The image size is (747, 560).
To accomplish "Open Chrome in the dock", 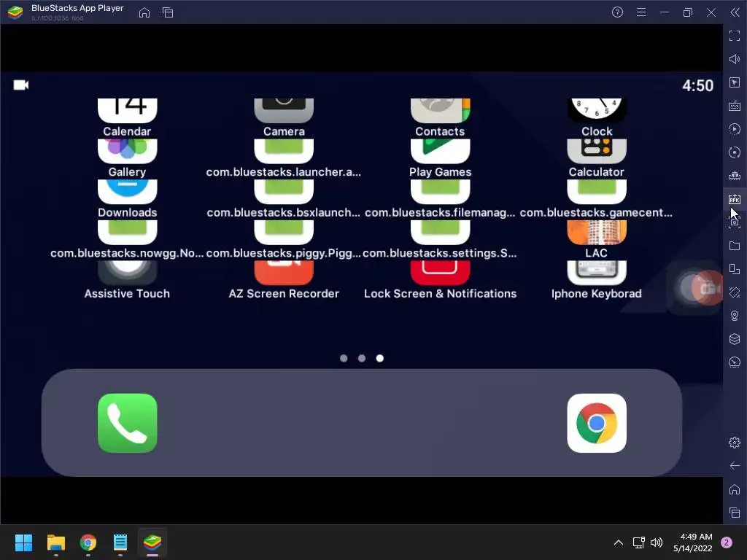I will click(x=597, y=423).
